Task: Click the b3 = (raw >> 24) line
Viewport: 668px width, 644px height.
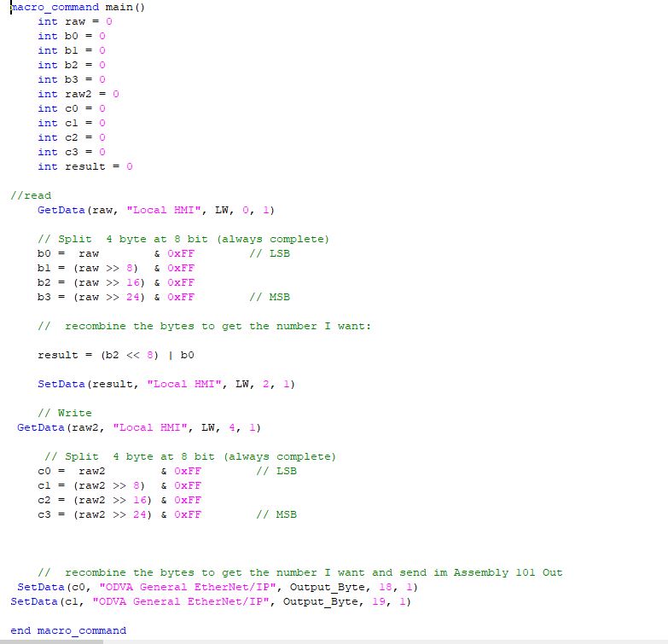Action: click(115, 297)
